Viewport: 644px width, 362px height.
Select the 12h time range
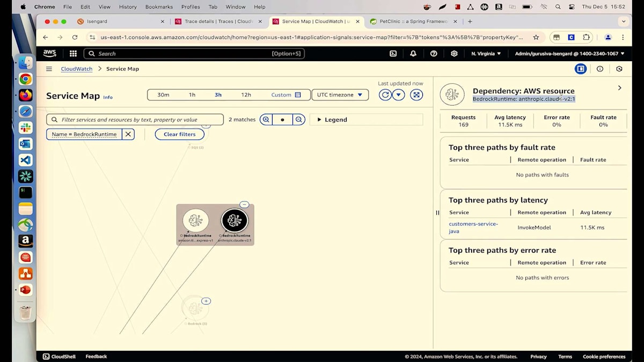tap(246, 95)
